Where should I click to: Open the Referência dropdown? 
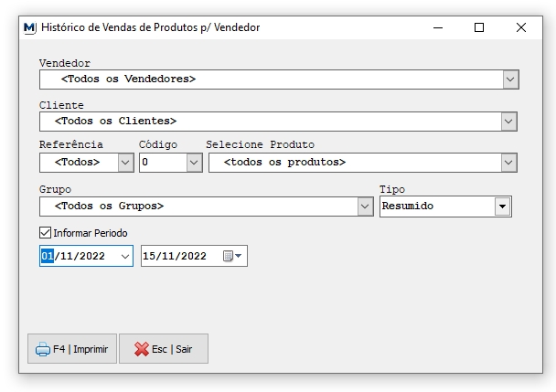(x=125, y=163)
